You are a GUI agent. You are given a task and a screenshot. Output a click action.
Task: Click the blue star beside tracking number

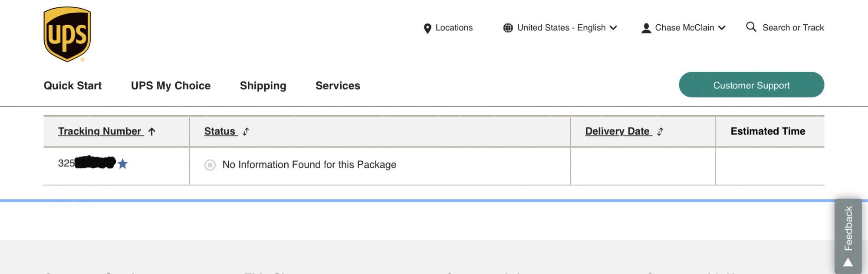click(x=123, y=164)
